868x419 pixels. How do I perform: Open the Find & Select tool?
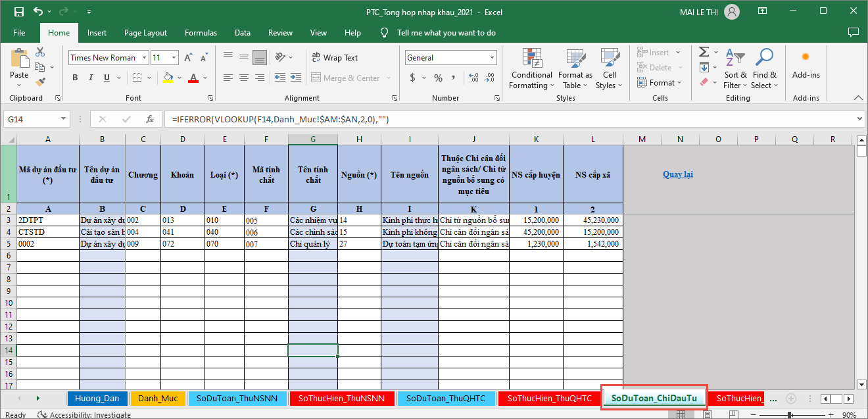pos(764,69)
